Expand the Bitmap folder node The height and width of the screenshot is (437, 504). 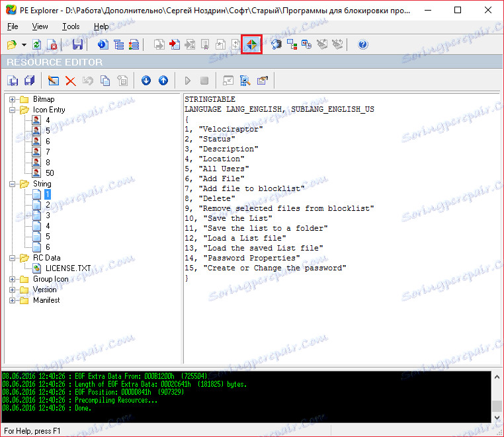pyautogui.click(x=12, y=99)
